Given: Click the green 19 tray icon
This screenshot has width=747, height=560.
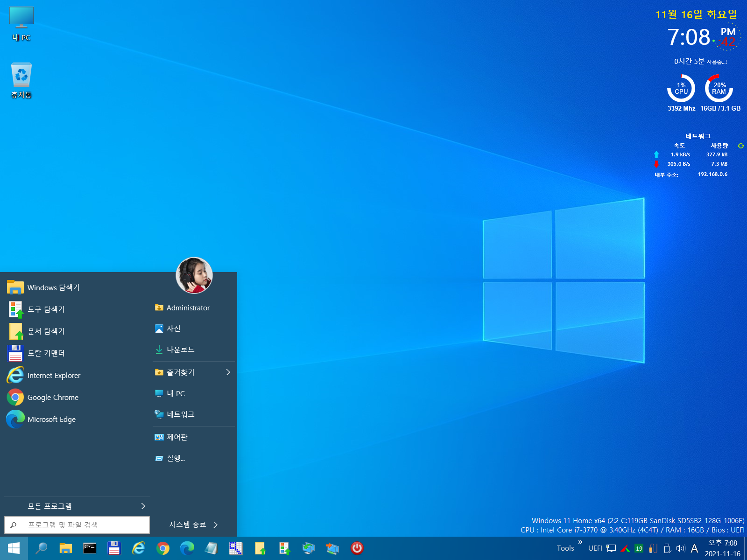Looking at the screenshot, I should click(x=639, y=548).
